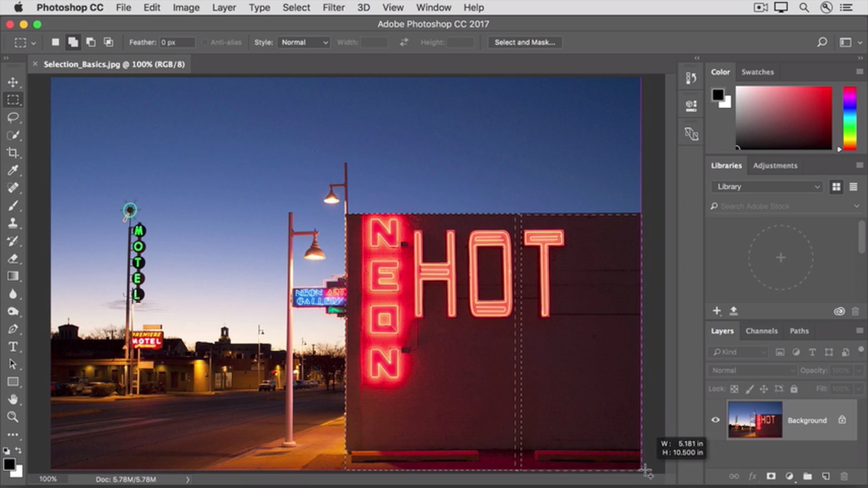This screenshot has height=488, width=868.
Task: Expand the layer blend mode dropdown
Action: click(x=753, y=370)
